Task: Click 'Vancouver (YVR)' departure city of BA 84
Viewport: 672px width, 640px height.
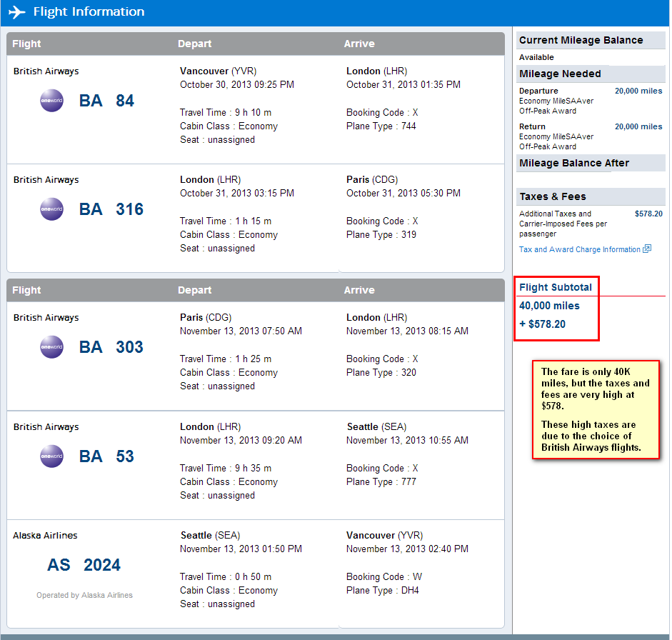Action: [x=218, y=71]
